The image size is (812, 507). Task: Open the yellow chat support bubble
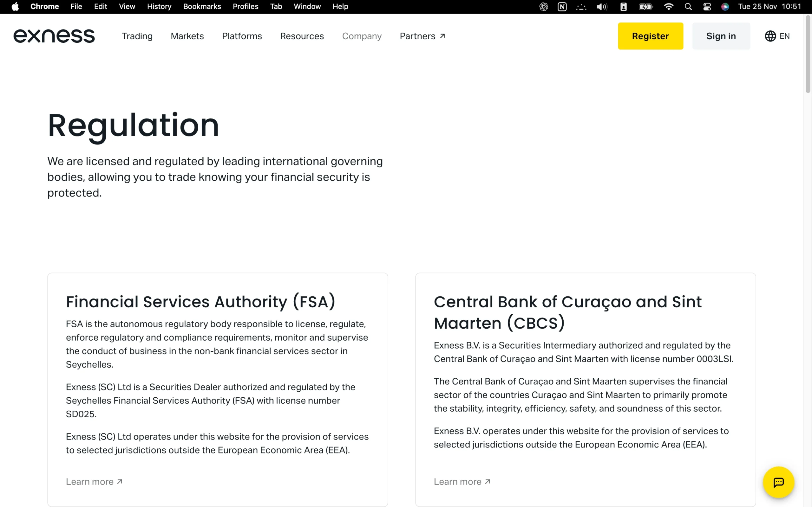[778, 482]
